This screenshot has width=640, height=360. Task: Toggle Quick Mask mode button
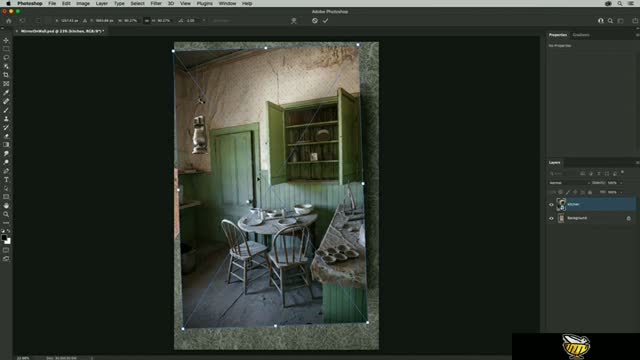pos(6,250)
